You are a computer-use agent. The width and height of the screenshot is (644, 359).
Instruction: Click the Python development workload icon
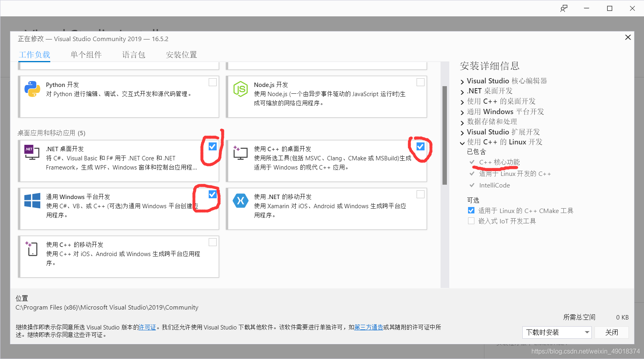[32, 89]
